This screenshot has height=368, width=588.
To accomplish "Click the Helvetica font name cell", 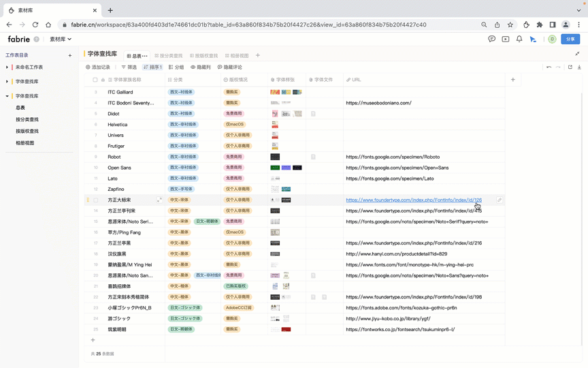I will (x=117, y=125).
